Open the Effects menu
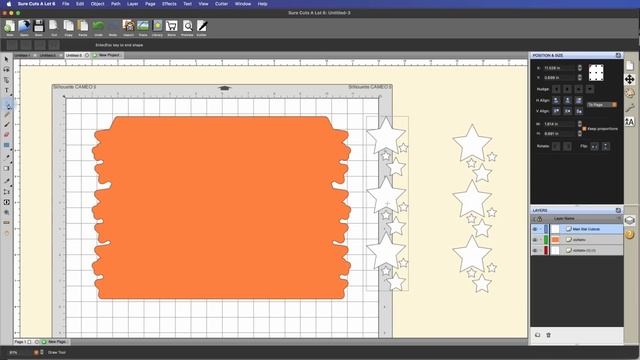 point(169,4)
